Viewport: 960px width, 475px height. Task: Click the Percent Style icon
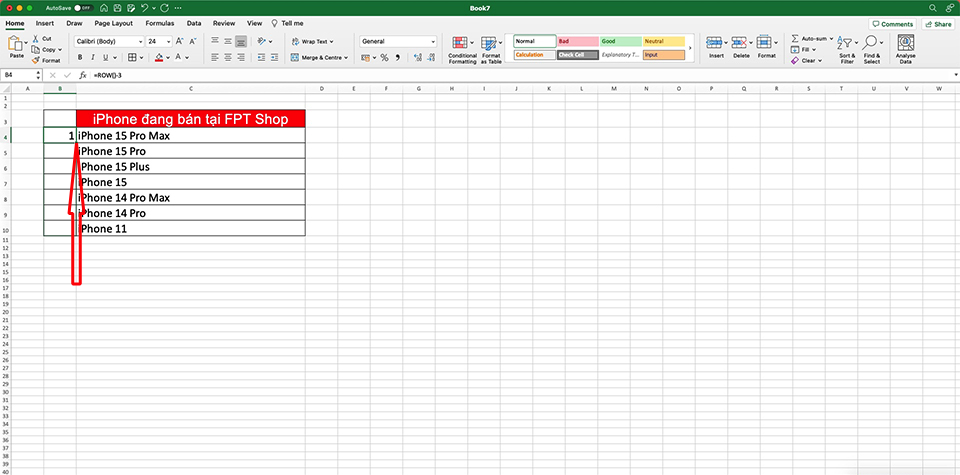384,58
